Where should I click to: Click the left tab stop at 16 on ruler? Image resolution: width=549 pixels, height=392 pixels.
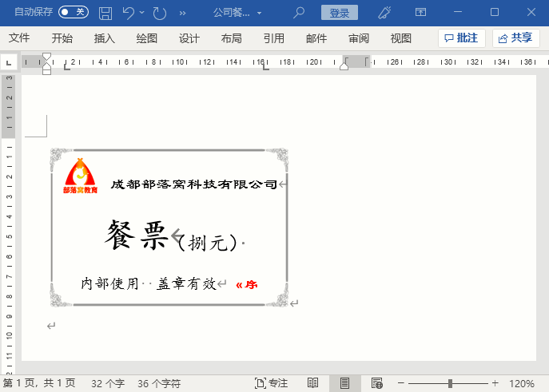266,67
